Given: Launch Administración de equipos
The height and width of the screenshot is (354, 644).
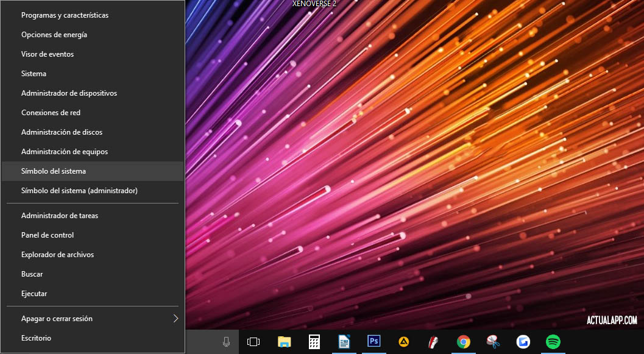Looking at the screenshot, I should [93, 152].
